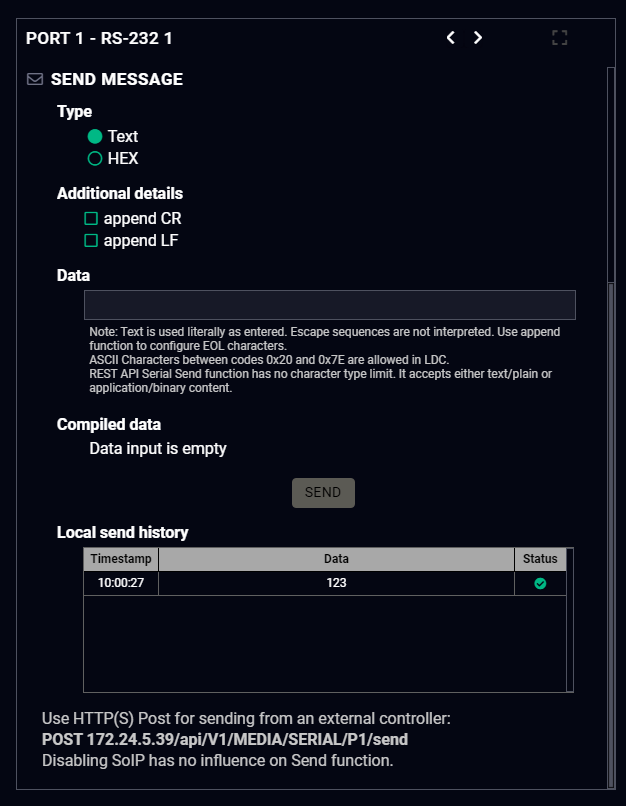Click the fullscreen expand icon
Screen dimensions: 626x806
point(559,38)
